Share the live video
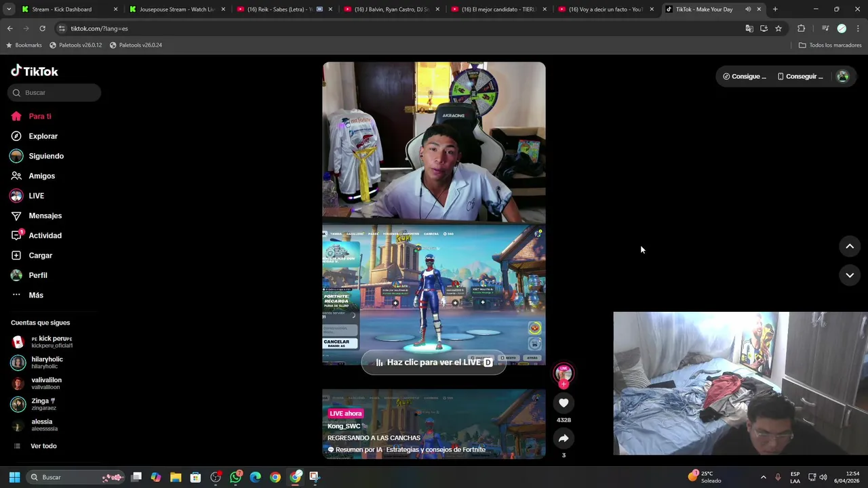The image size is (868, 488). [x=564, y=439]
